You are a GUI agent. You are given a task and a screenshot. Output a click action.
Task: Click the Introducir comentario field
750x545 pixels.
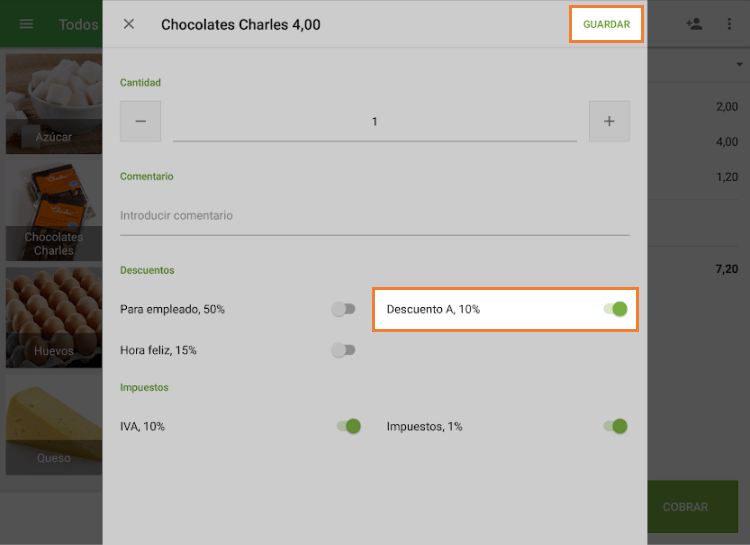(x=375, y=216)
